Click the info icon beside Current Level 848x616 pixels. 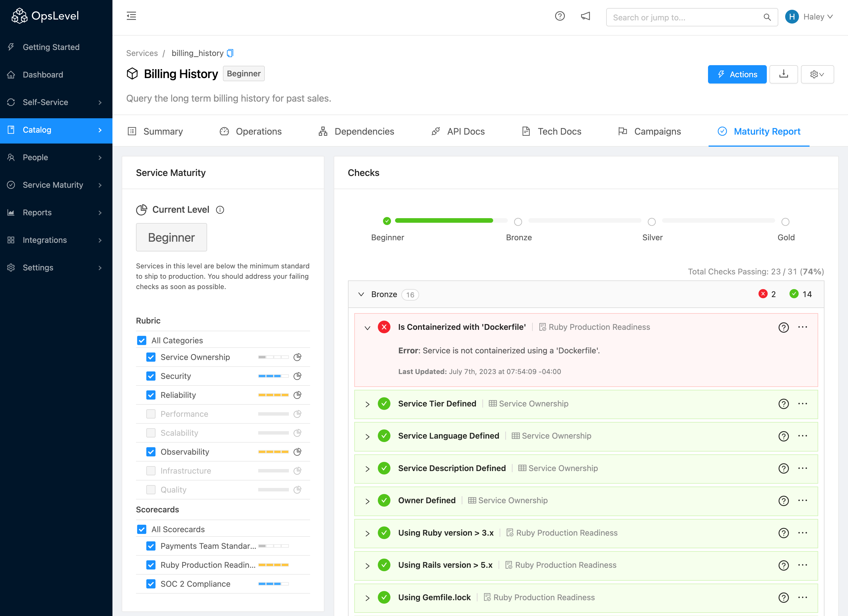coord(220,210)
